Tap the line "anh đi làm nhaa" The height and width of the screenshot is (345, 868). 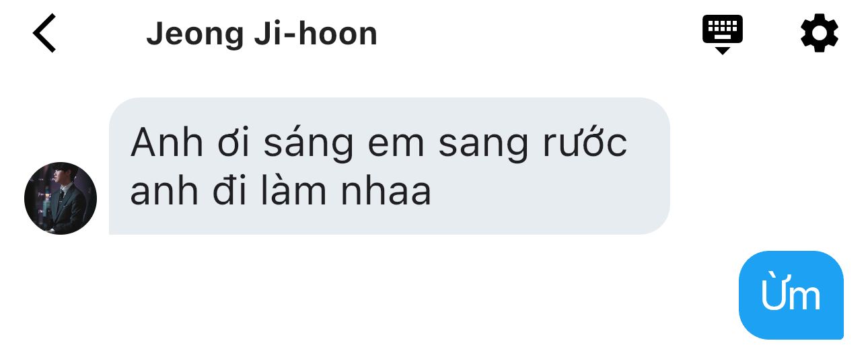coord(280,191)
